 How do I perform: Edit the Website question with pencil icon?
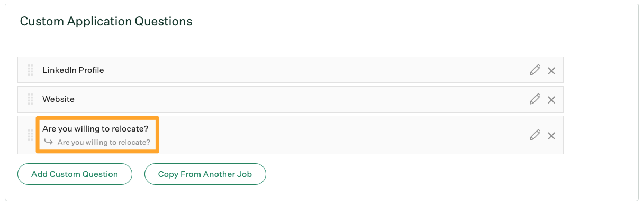click(535, 99)
